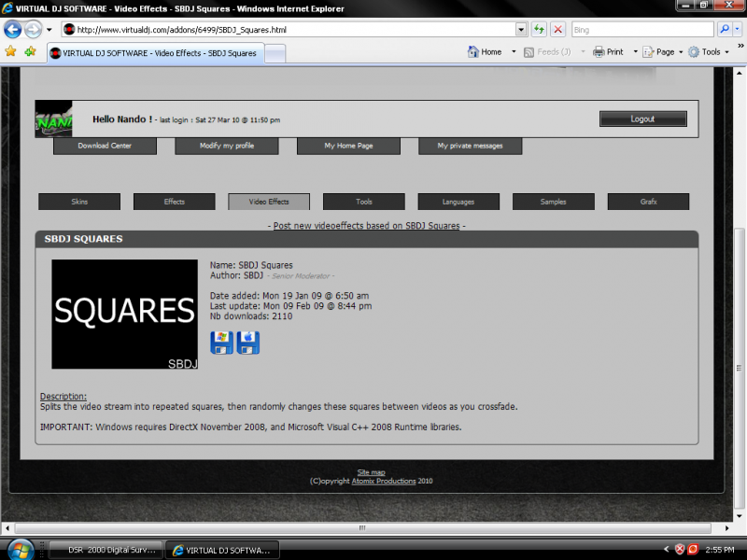Download the Mac version floppy icon

[248, 343]
